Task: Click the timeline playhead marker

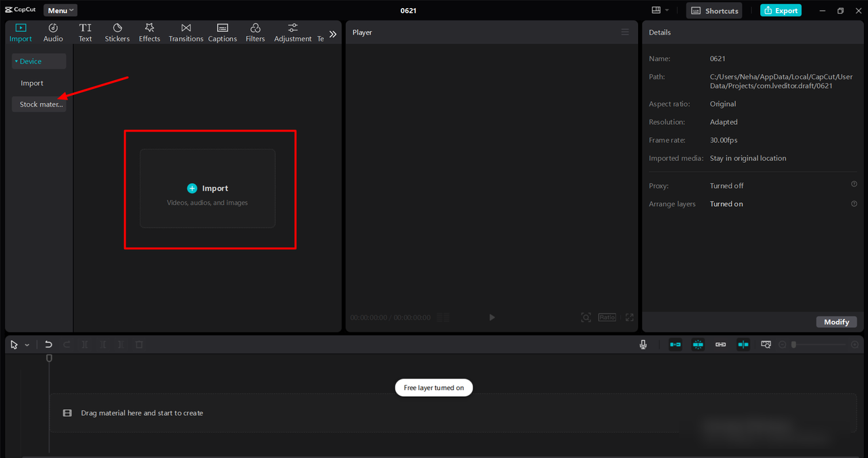Action: tap(49, 358)
